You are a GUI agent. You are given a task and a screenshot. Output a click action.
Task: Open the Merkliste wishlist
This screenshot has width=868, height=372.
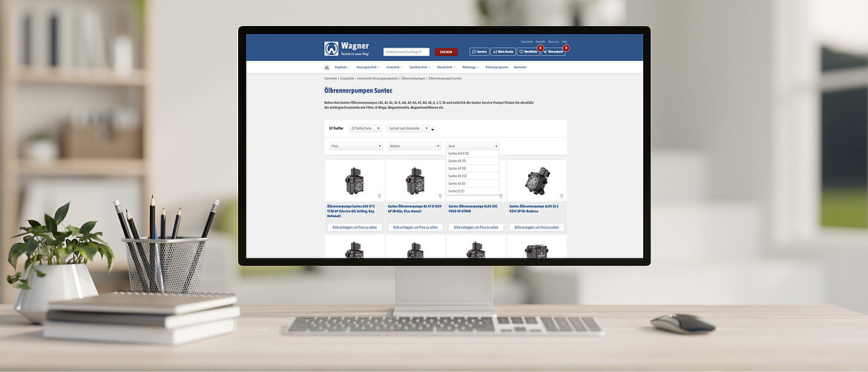[x=528, y=52]
